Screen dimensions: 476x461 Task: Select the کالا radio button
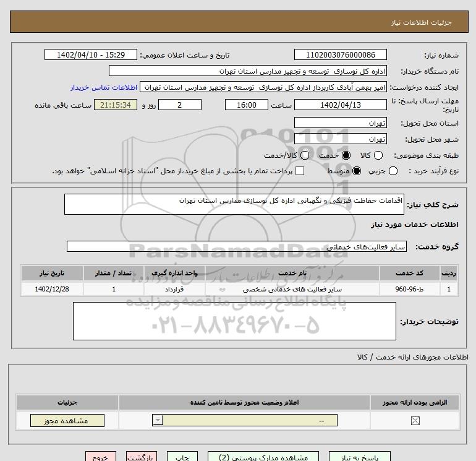[378, 155]
